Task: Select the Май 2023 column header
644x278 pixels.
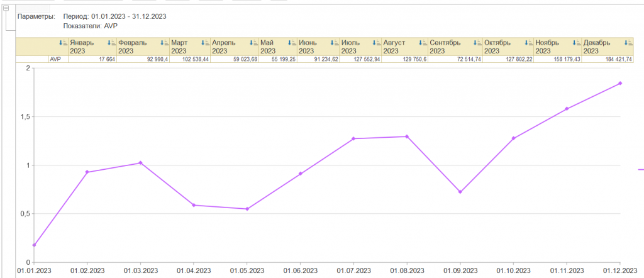Action: [278, 47]
